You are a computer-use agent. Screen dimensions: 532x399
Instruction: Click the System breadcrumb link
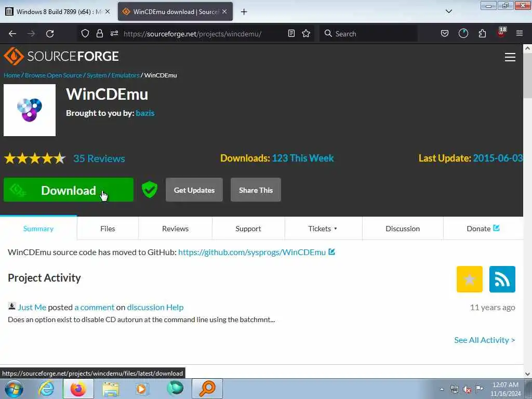96,75
